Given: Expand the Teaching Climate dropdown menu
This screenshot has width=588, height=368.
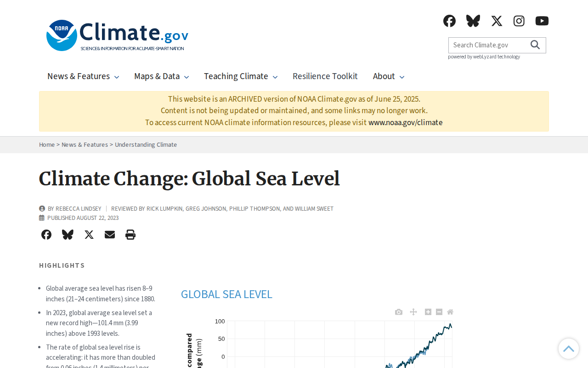Looking at the screenshot, I should (241, 76).
